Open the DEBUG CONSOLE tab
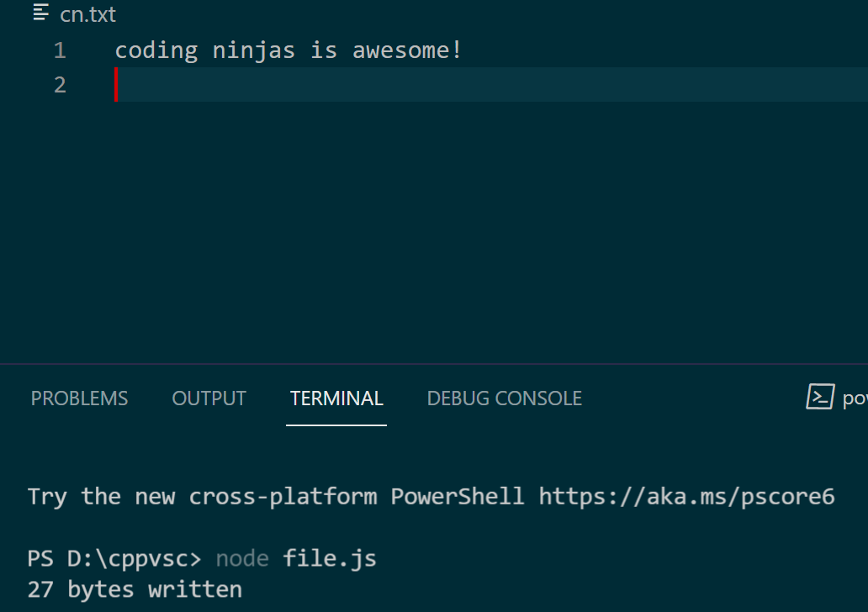The image size is (868, 612). [x=504, y=398]
